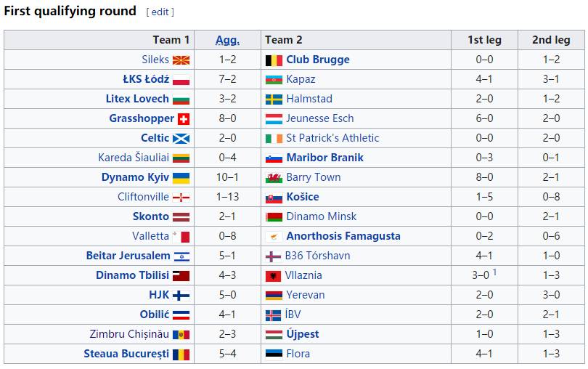Viewport: 588px width, 369px height.
Task: Click footnote 1 next to the 3–0 score
Action: (495, 272)
